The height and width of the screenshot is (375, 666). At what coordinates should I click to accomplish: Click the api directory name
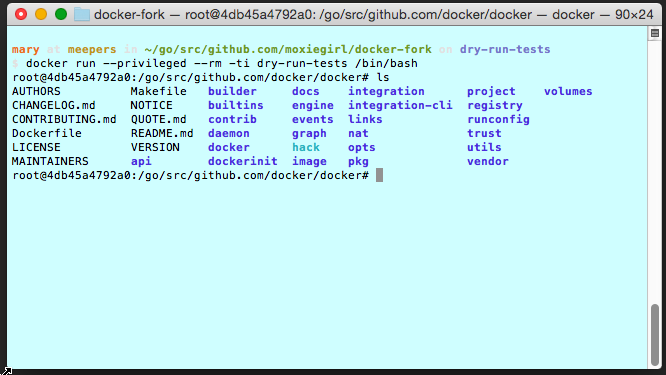pos(141,161)
